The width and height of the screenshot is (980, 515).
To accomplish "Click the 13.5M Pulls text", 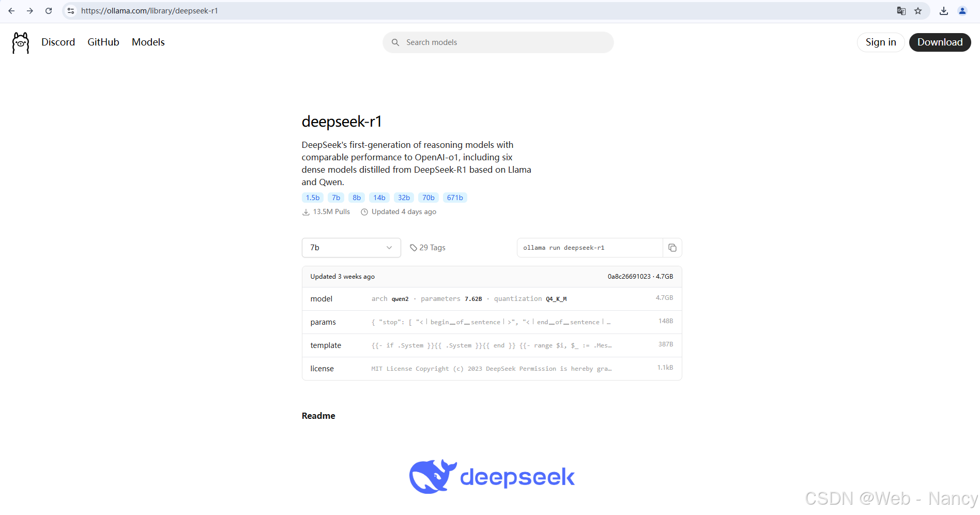I will (331, 212).
